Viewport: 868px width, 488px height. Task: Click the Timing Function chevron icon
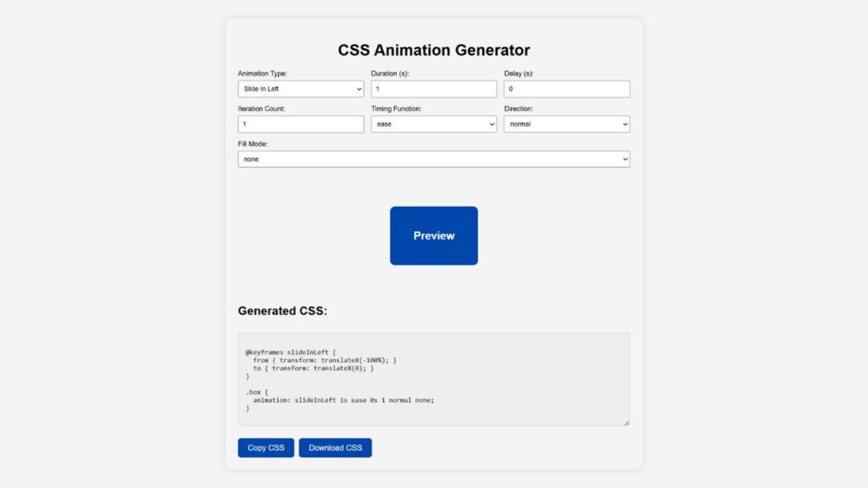click(x=492, y=124)
